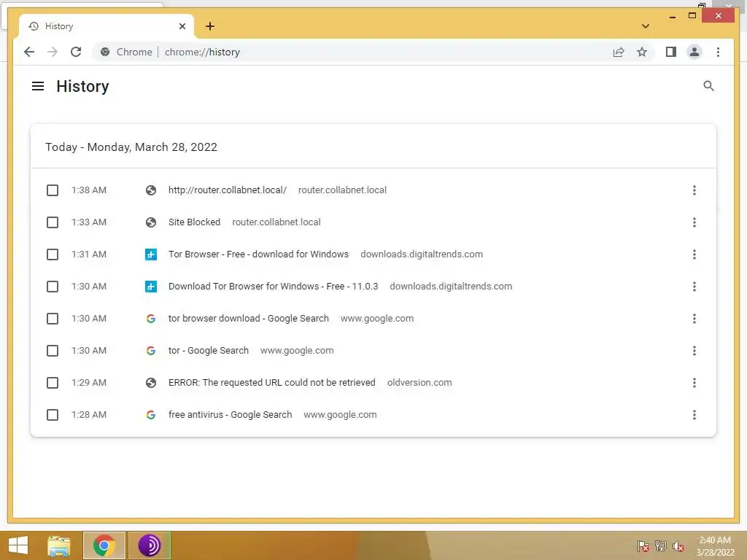Open the History hamburger menu
This screenshot has height=560, width=747.
tap(38, 86)
